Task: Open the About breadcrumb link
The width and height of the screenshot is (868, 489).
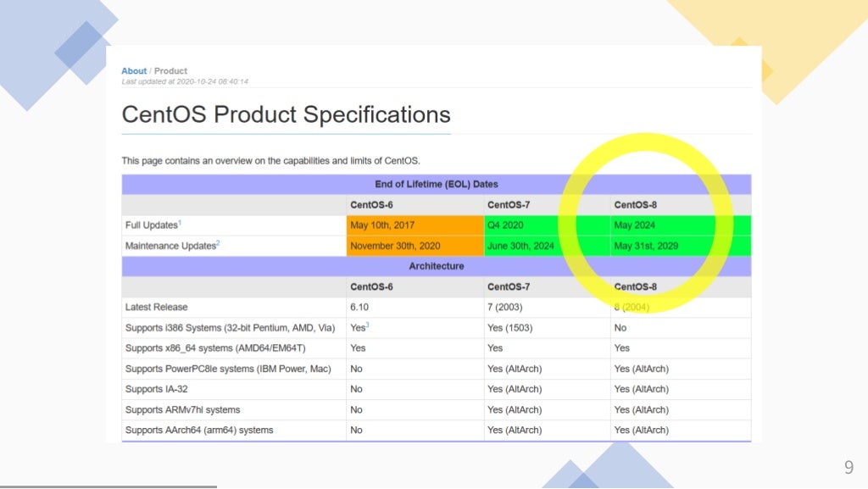Action: click(x=134, y=71)
